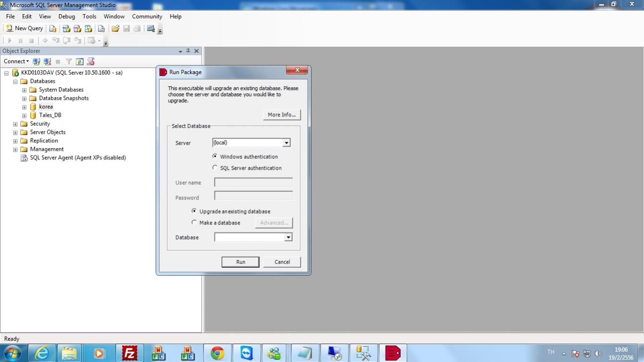Expand the System Databases folder

25,90
